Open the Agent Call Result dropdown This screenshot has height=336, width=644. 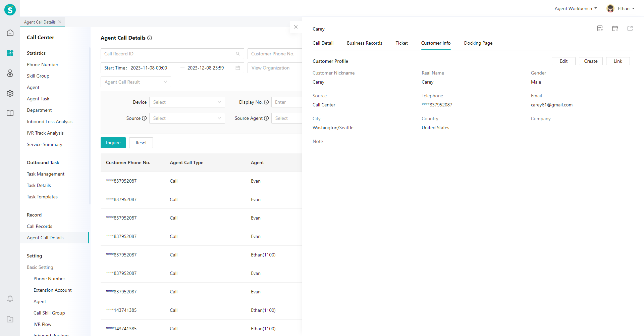click(136, 82)
